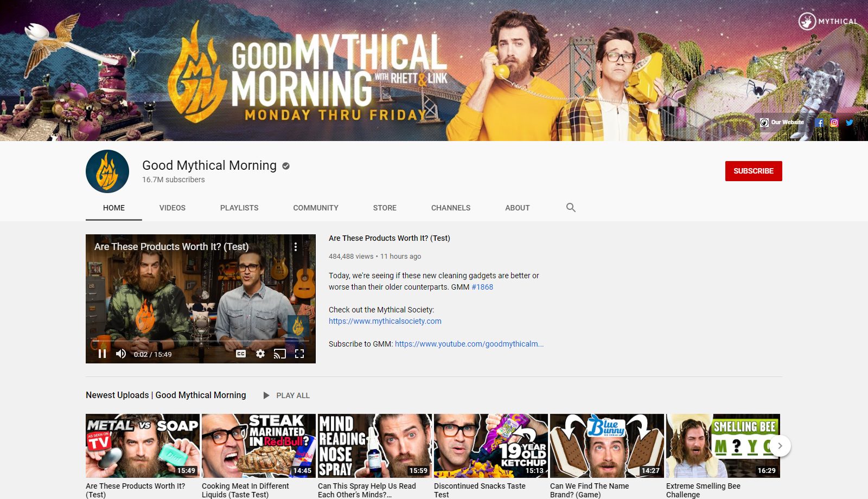This screenshot has width=868, height=499.
Task: Click the '484,488 views' text
Action: (x=351, y=257)
